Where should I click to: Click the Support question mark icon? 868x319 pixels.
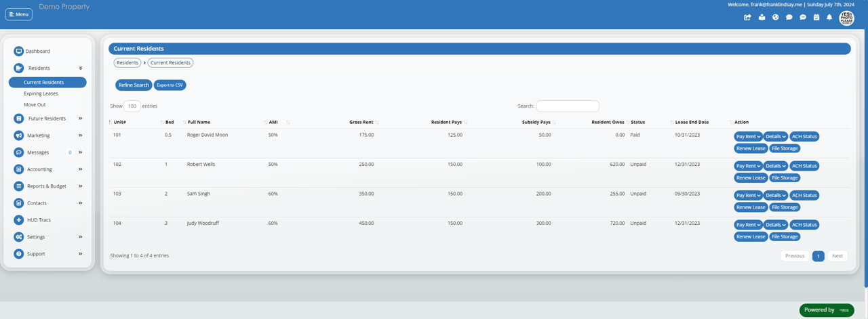click(18, 254)
